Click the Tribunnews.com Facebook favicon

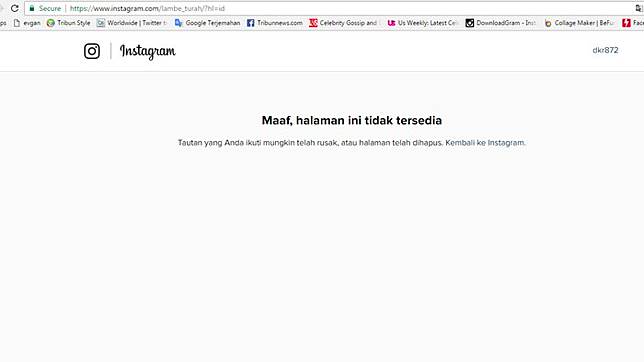(251, 23)
